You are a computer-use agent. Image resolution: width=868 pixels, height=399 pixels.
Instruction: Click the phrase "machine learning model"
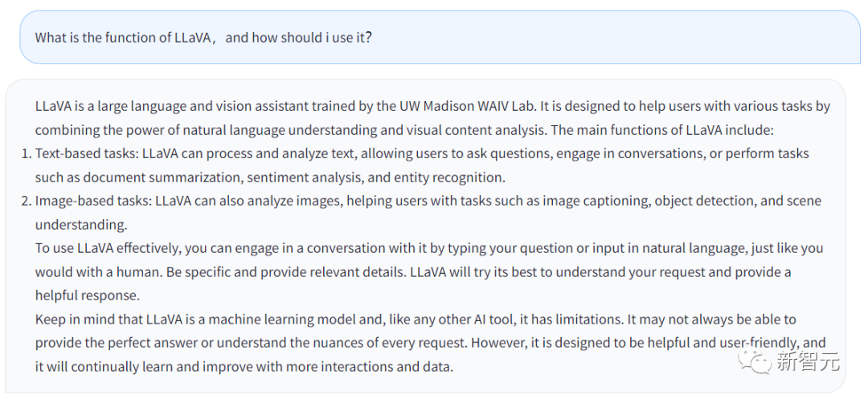[272, 320]
